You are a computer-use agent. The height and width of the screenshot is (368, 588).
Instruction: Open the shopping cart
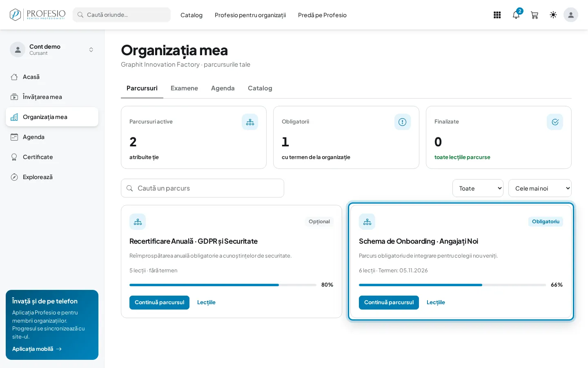coord(535,15)
